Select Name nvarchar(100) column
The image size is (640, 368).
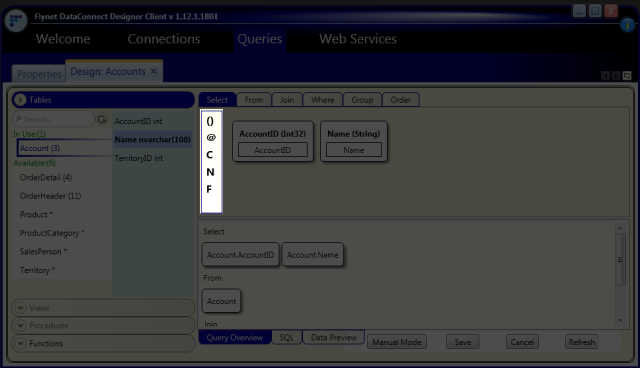153,140
